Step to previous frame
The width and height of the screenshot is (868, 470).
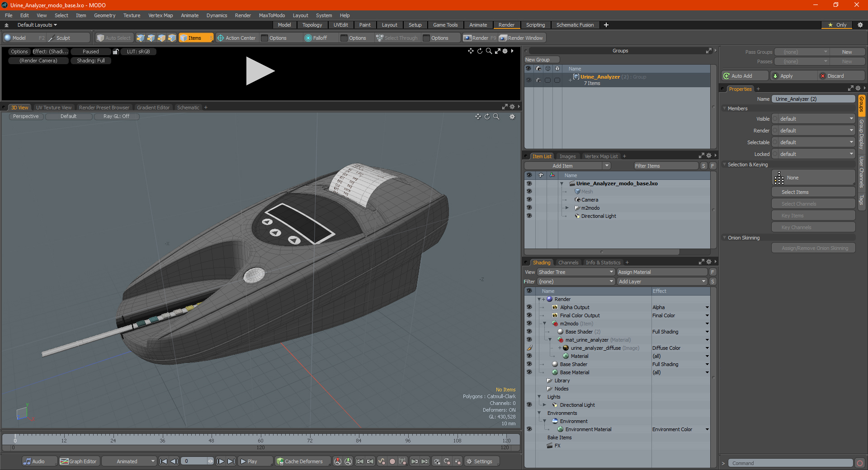pyautogui.click(x=174, y=461)
